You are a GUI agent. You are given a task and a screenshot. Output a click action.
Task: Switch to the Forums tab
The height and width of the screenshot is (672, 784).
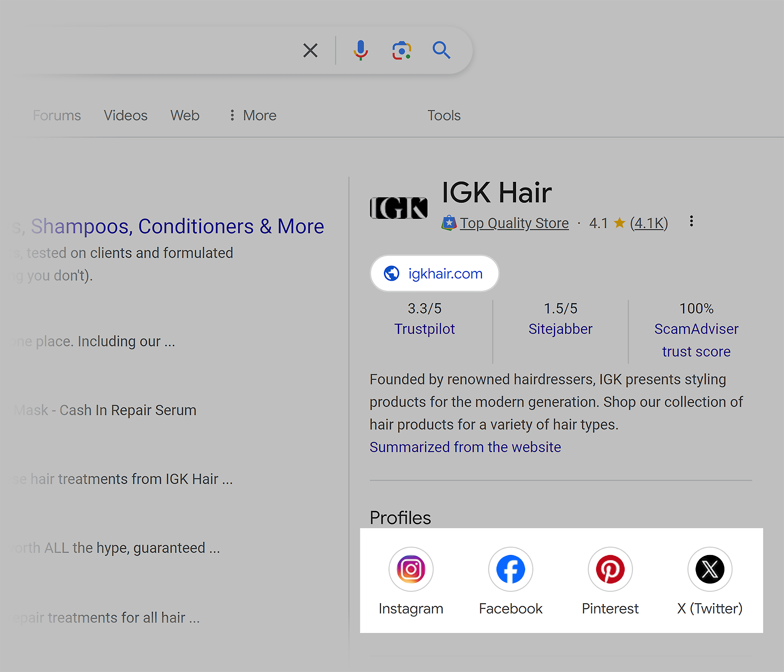[57, 115]
